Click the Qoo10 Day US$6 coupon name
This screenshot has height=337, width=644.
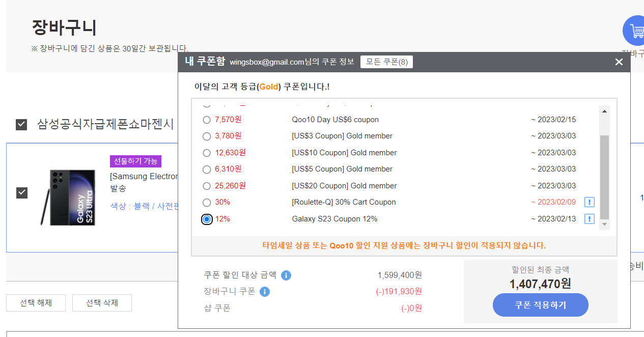tap(335, 120)
